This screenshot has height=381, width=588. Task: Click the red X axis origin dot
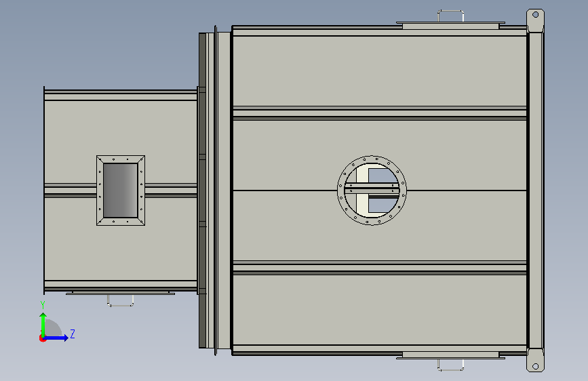point(42,338)
